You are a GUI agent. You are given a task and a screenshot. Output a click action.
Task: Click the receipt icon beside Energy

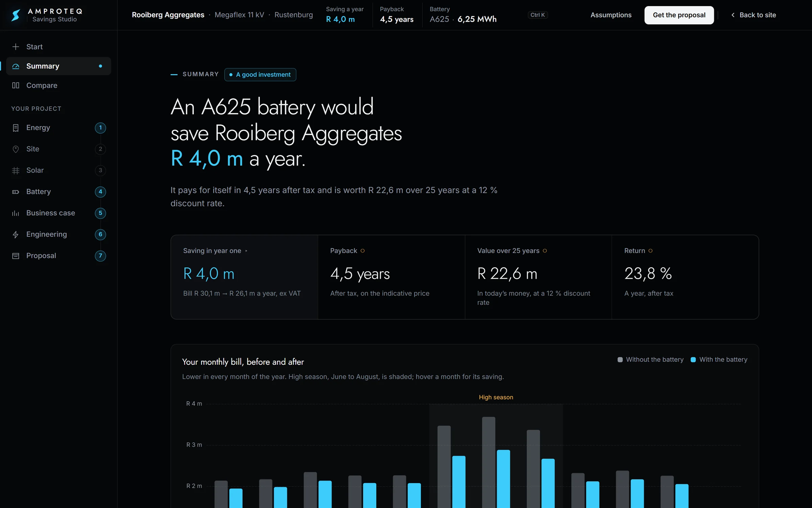pyautogui.click(x=16, y=128)
